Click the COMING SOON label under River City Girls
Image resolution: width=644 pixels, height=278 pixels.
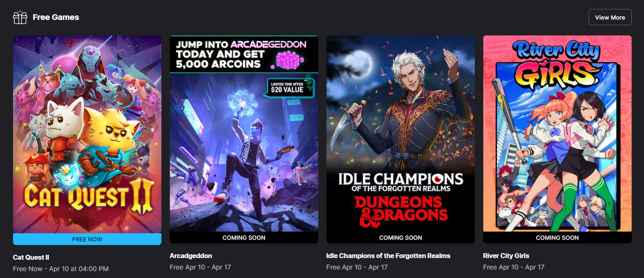(x=557, y=238)
